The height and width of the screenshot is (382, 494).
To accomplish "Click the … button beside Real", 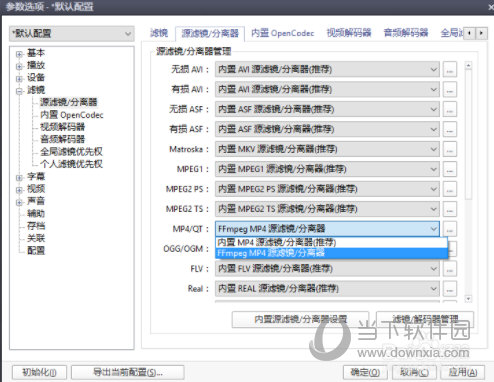I will click(450, 288).
